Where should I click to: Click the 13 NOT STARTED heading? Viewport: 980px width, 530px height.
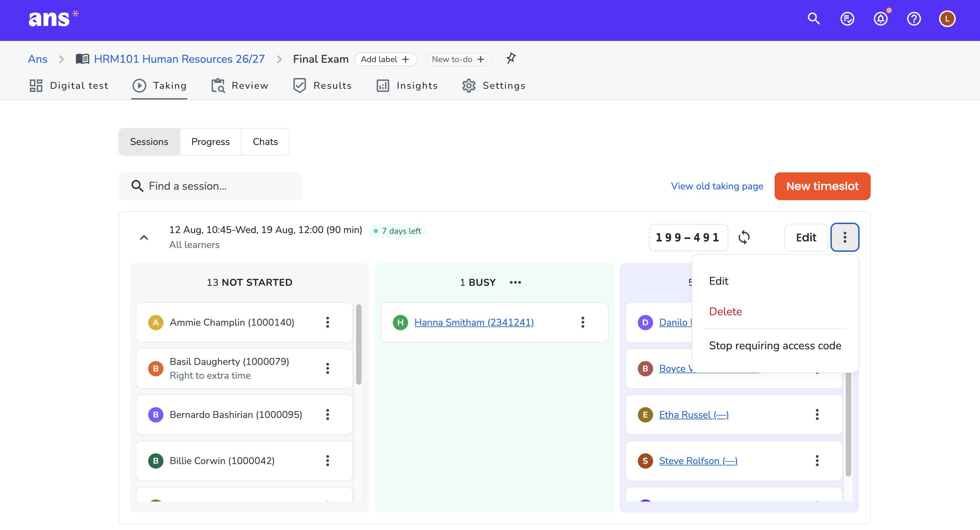tap(250, 282)
